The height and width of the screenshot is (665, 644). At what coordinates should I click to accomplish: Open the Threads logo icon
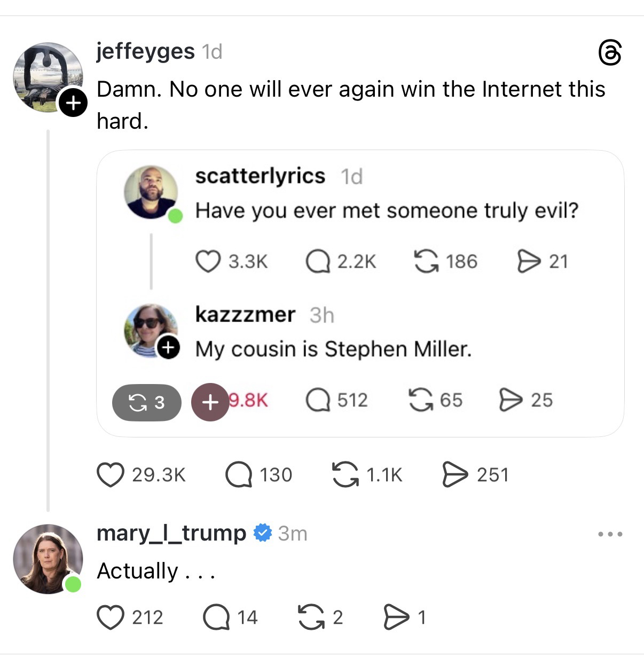(610, 53)
